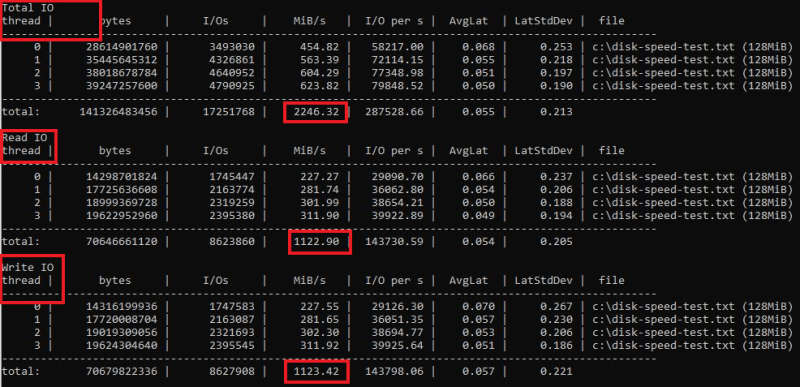Click Write IO total LatStdDev 0.221

pyautogui.click(x=556, y=372)
